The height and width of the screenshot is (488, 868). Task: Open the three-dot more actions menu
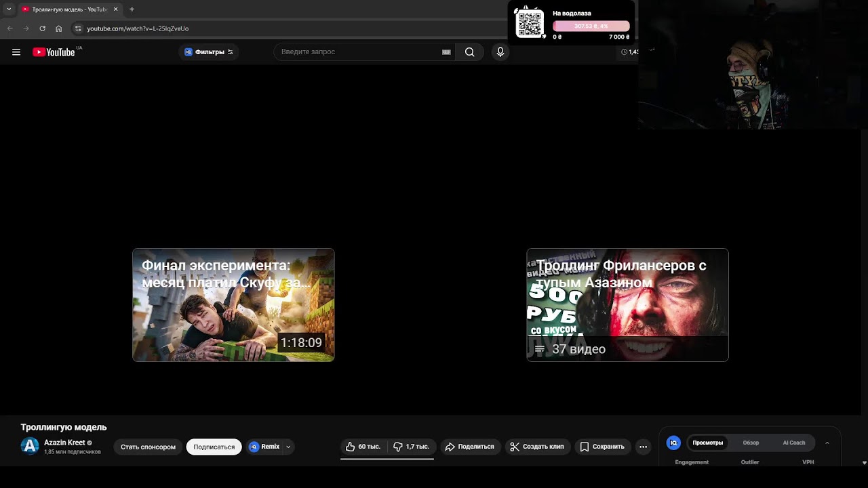[643, 447]
